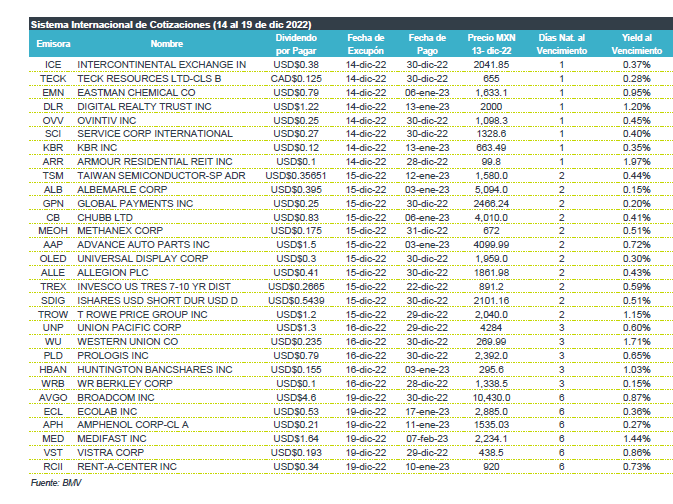Click the price '2466.24' for GPN

pyautogui.click(x=491, y=204)
